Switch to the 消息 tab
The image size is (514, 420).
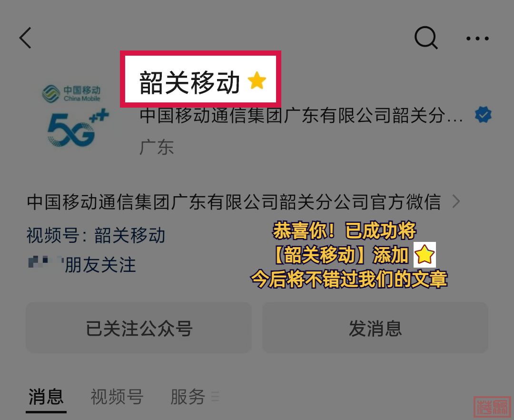click(46, 397)
